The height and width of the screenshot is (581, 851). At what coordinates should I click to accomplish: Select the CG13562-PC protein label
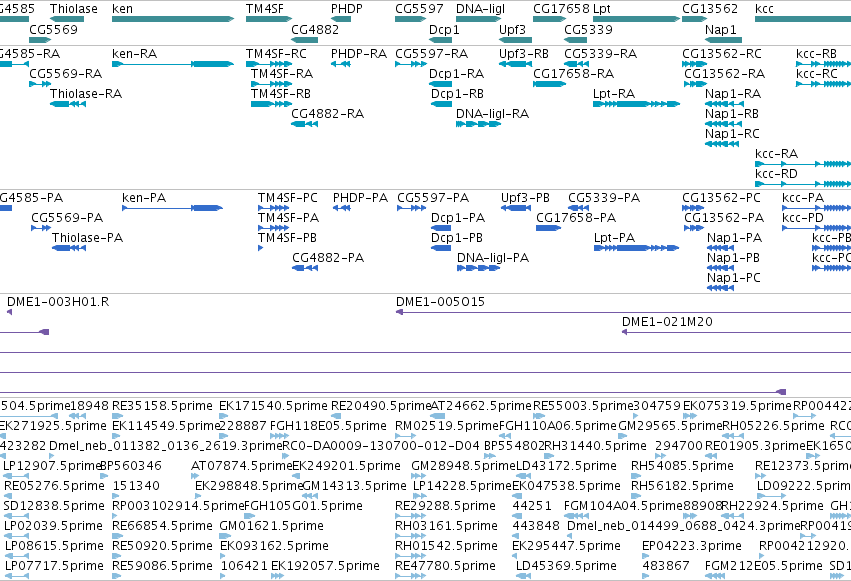(721, 197)
